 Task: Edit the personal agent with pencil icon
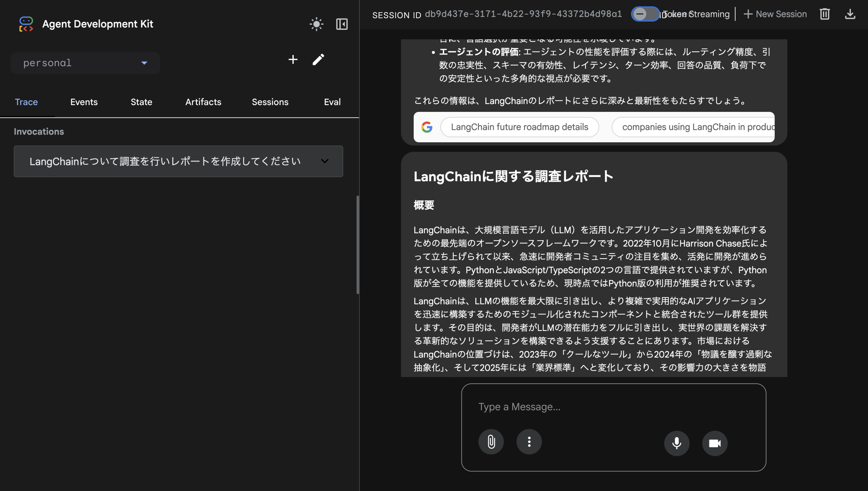[x=318, y=59]
